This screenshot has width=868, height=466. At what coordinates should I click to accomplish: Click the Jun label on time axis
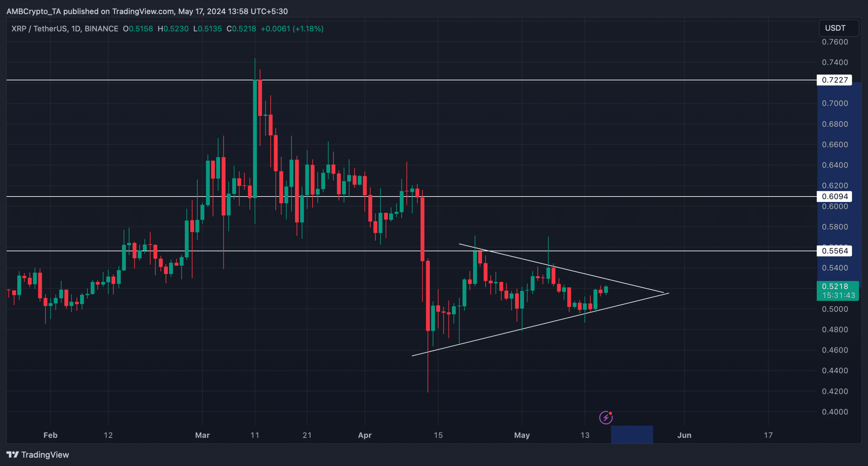pyautogui.click(x=684, y=435)
